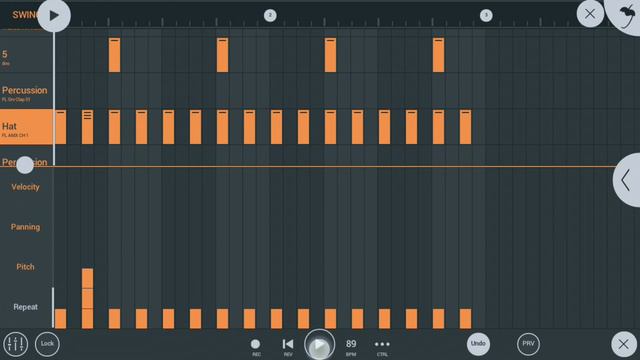Jump to bar 2 marker
Image resolution: width=640 pixels, height=360 pixels.
270,16
